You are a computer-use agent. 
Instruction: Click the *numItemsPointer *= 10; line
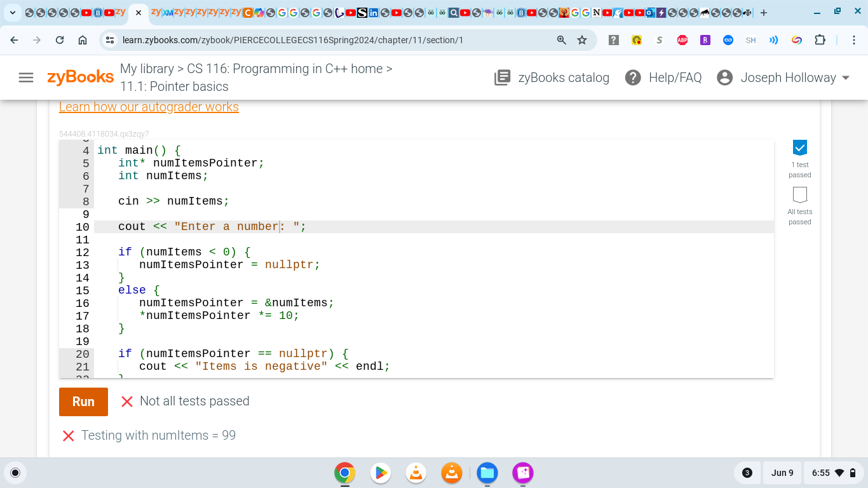pos(219,316)
